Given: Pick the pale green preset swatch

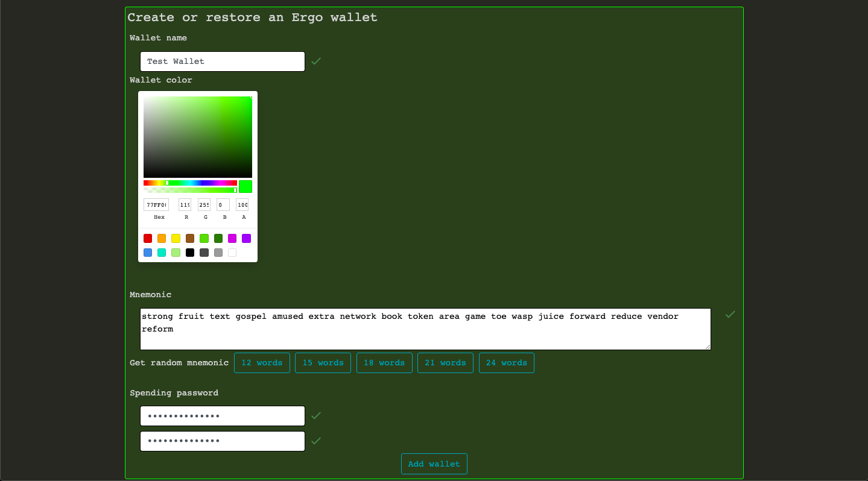Looking at the screenshot, I should pyautogui.click(x=176, y=253).
